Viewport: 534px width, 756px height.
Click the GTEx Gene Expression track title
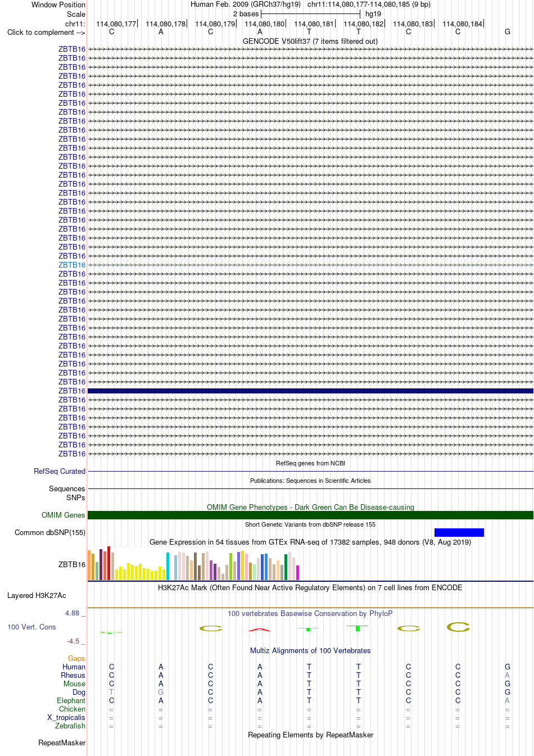tap(310, 542)
